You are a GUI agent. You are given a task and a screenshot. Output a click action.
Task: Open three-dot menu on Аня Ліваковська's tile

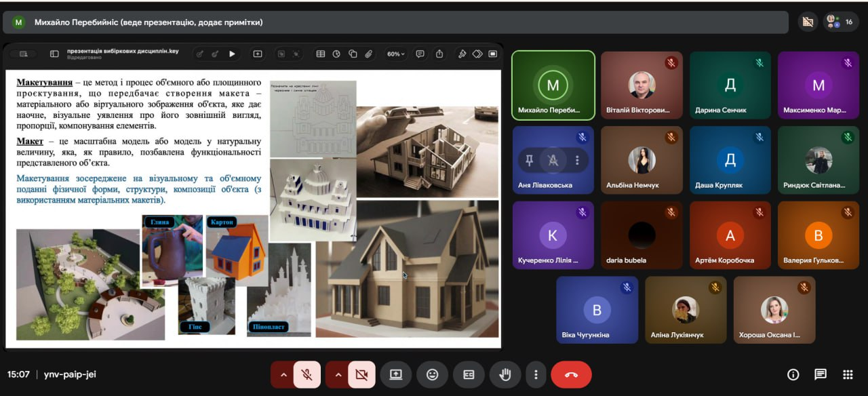577,160
